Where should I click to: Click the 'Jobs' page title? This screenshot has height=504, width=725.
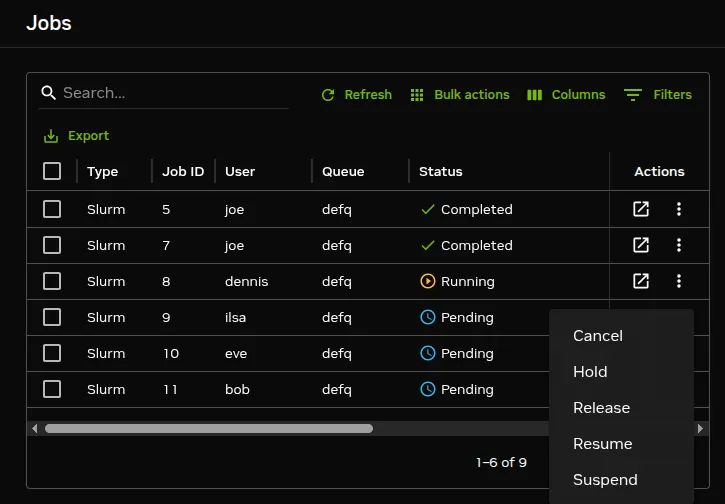[x=49, y=23]
